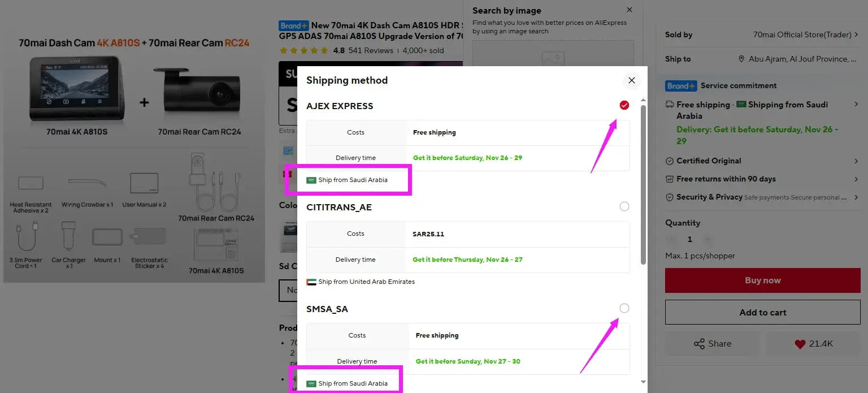Viewport: 868px width, 393px height.
Task: Click the Brand+ badge beside Service commitment
Action: (681, 86)
